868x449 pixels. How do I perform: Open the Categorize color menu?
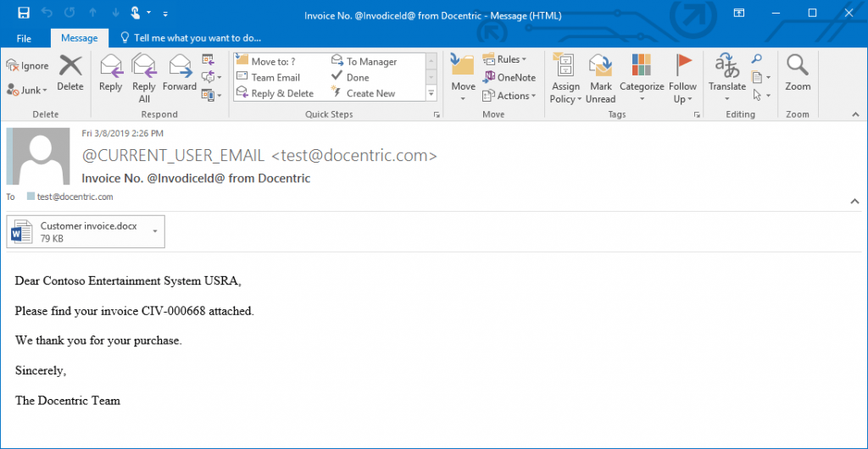[642, 78]
